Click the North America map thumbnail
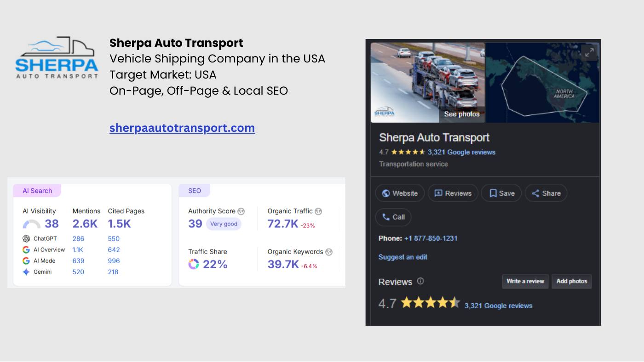This screenshot has width=644, height=362. pos(542,83)
